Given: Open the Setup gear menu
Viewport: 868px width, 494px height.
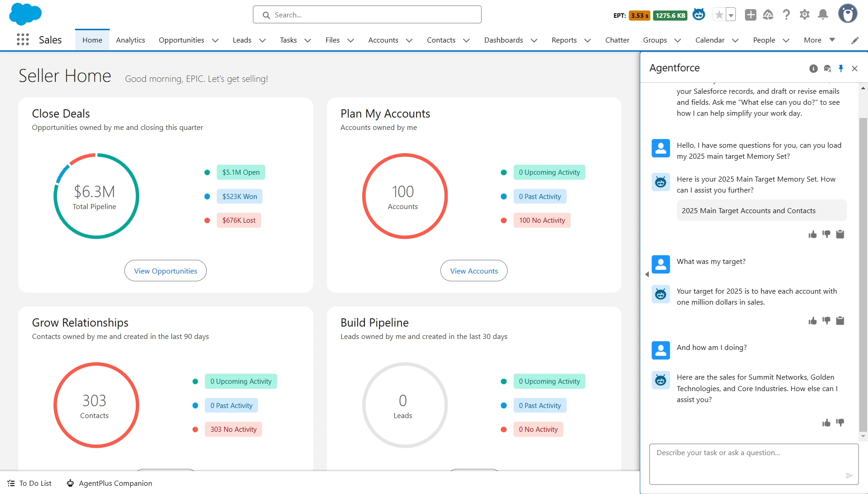Looking at the screenshot, I should [805, 15].
